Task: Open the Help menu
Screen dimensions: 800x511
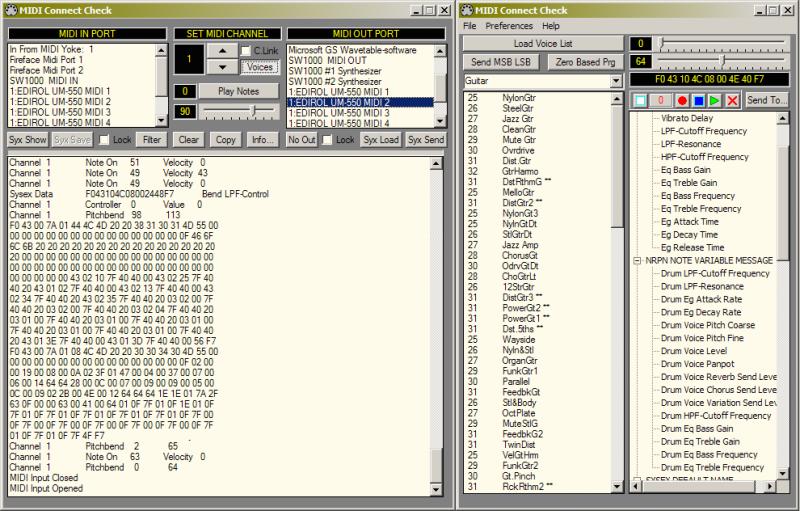Action: coord(551,25)
